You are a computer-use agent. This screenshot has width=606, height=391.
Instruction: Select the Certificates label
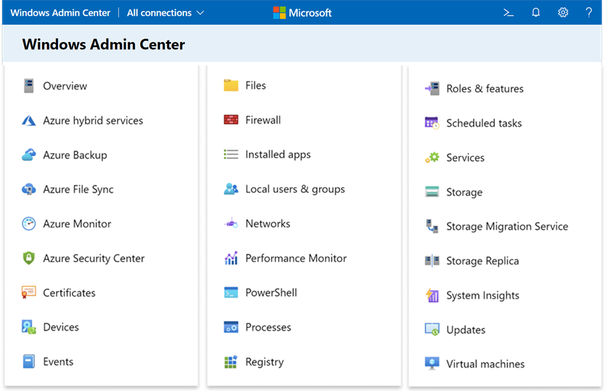[69, 292]
